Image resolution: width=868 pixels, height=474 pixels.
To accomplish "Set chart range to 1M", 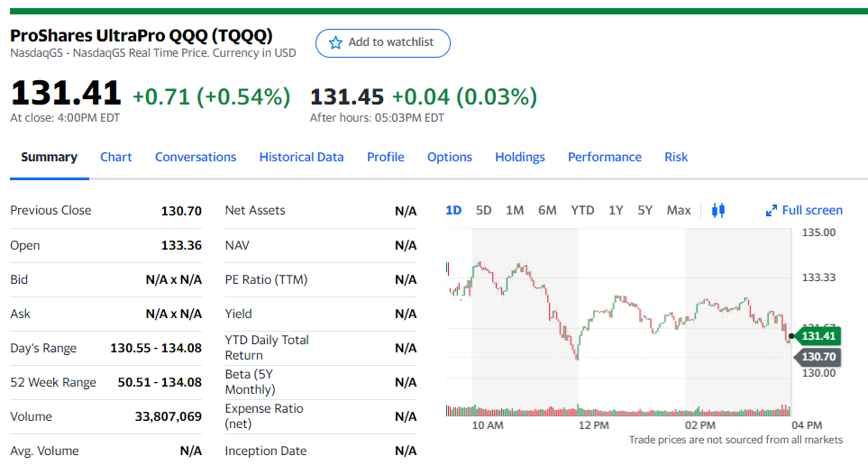I will click(515, 211).
